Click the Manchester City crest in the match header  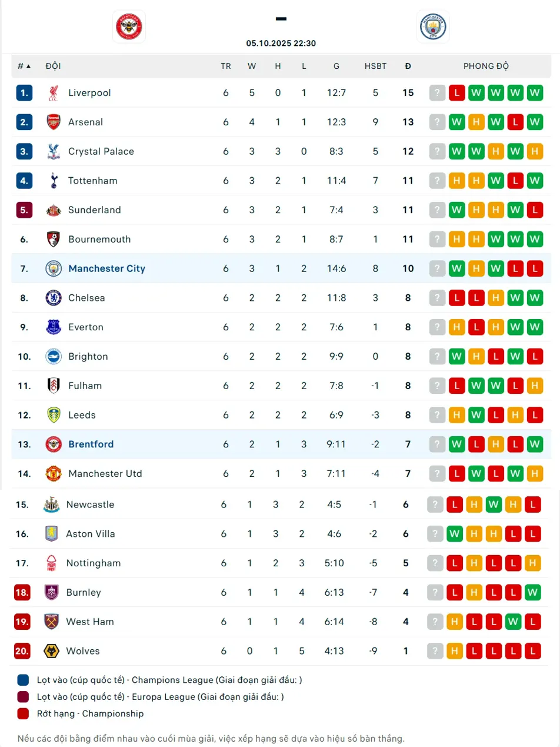433,26
